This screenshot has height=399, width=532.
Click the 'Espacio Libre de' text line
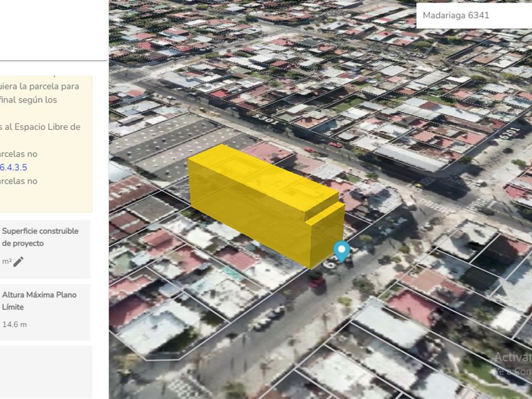click(41, 127)
